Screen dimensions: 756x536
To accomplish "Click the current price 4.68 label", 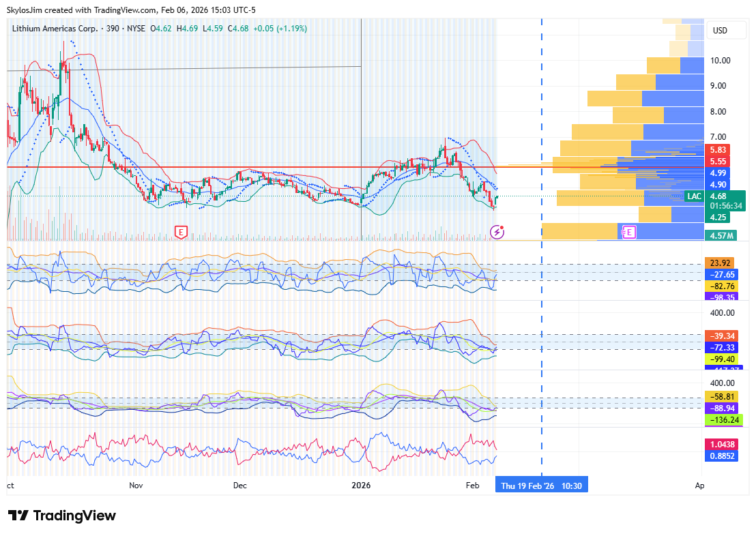I will (718, 196).
